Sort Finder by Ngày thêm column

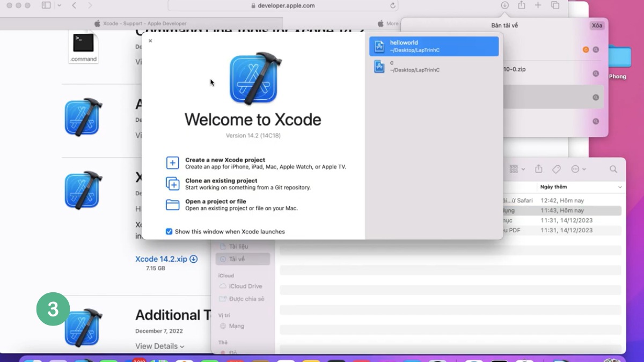[x=581, y=187]
